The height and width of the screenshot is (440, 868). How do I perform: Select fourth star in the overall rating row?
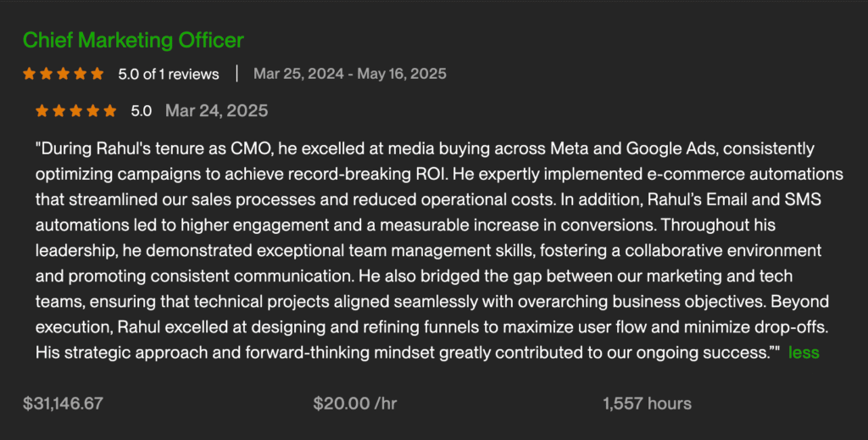coord(81,74)
